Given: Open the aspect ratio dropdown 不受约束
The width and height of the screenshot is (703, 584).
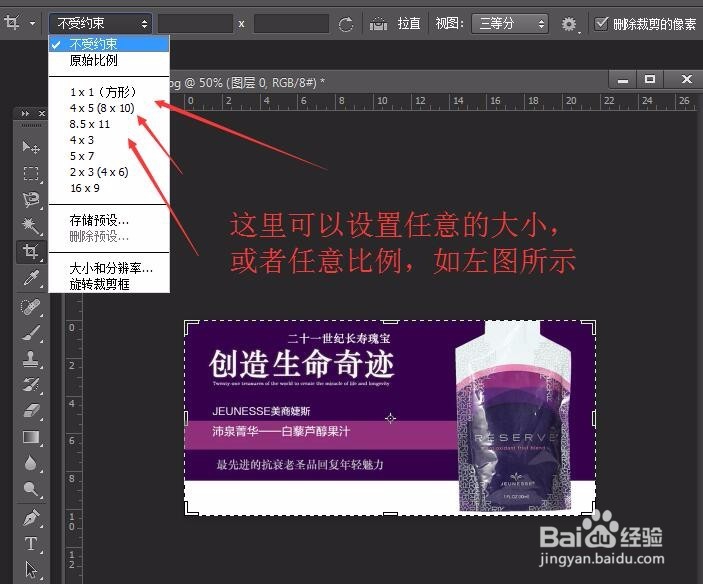Looking at the screenshot, I should 100,23.
